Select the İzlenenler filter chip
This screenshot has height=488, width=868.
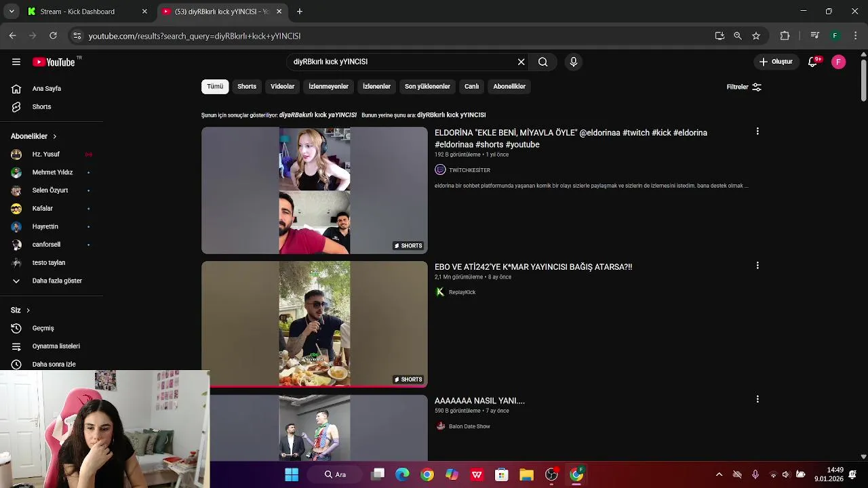click(376, 87)
